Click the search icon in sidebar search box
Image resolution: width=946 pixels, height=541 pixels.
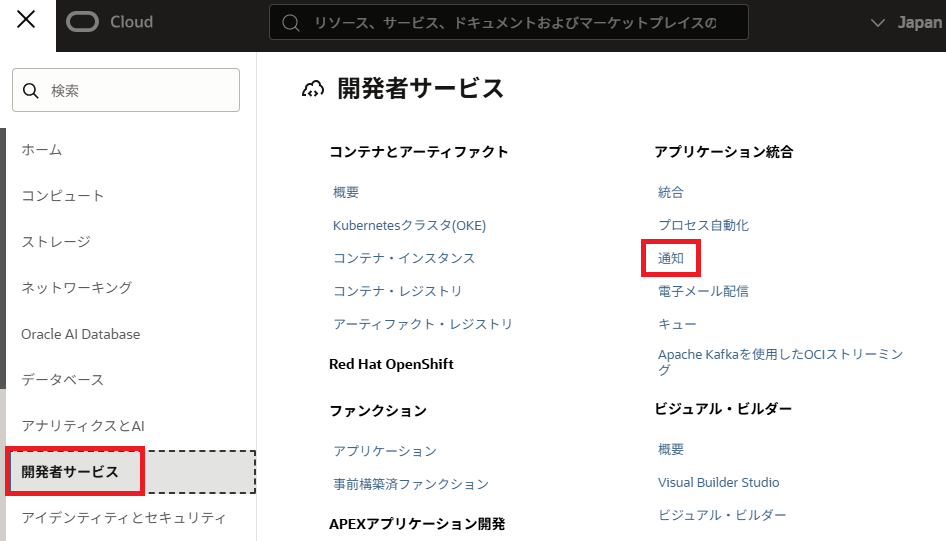31,90
